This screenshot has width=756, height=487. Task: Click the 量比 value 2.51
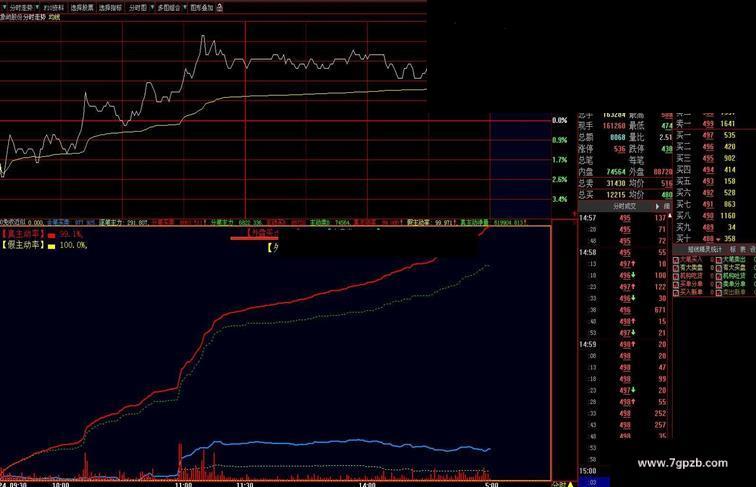point(666,137)
